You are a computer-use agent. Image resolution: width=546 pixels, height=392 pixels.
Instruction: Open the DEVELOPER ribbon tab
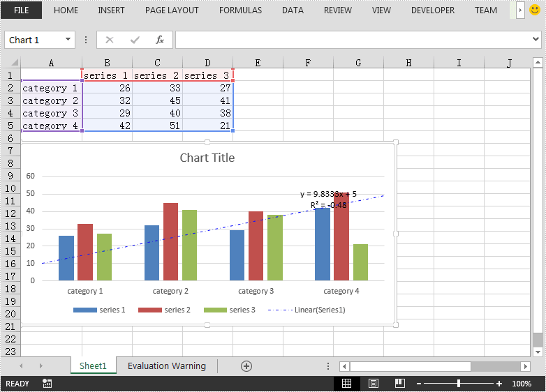433,10
